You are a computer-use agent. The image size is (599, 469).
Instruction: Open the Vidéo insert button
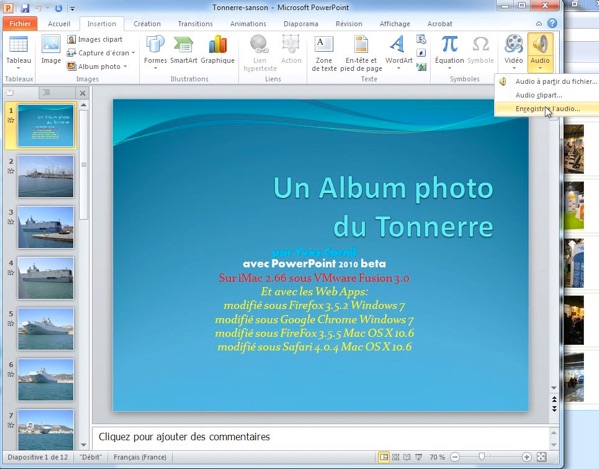[x=513, y=53]
